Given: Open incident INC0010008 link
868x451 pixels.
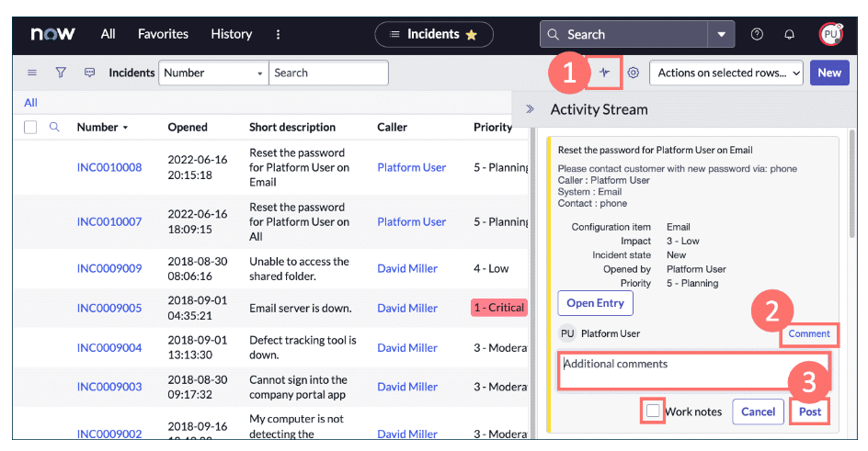Looking at the screenshot, I should tap(109, 167).
